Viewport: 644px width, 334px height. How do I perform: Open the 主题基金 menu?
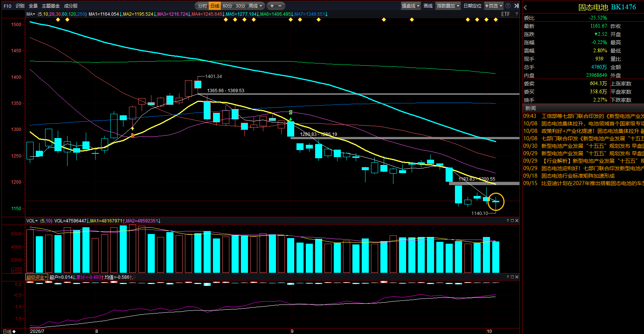[x=51, y=6]
